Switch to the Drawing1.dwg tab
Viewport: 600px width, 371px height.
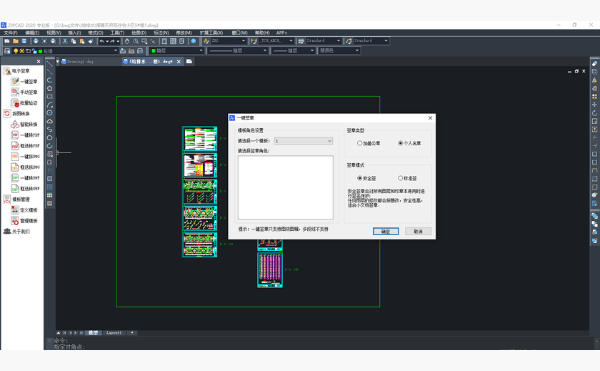80,62
